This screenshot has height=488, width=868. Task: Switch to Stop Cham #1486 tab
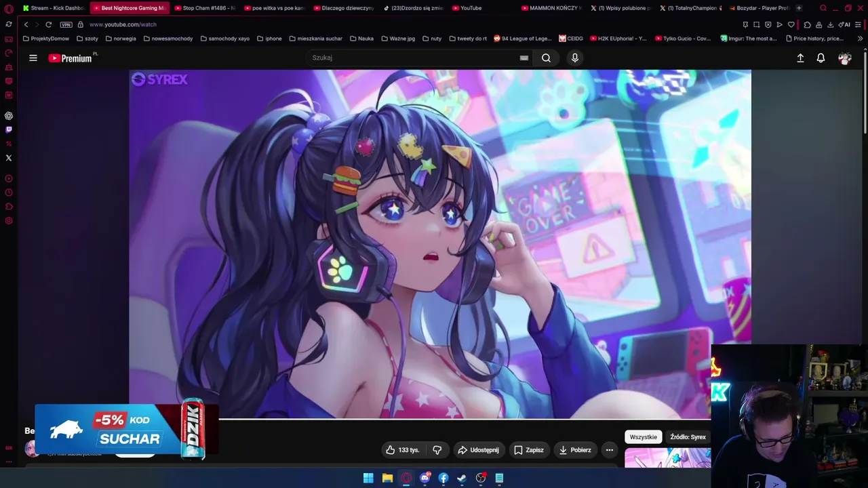click(204, 8)
